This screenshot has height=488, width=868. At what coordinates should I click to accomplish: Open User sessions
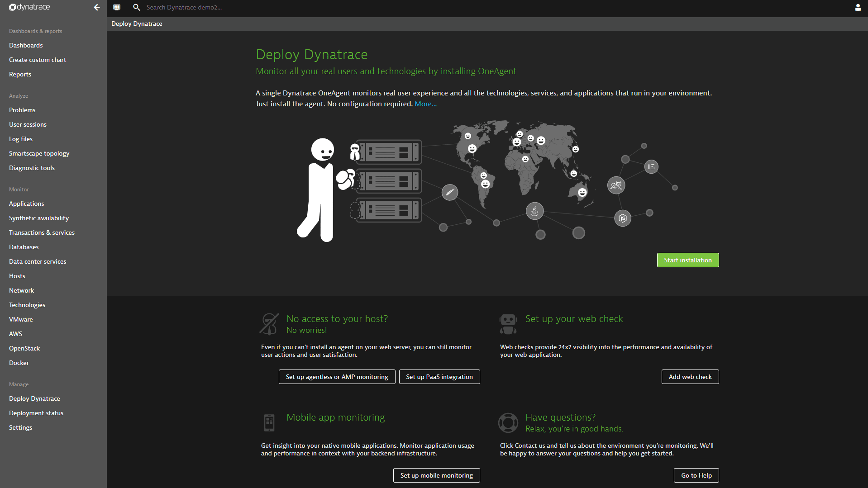pyautogui.click(x=28, y=124)
